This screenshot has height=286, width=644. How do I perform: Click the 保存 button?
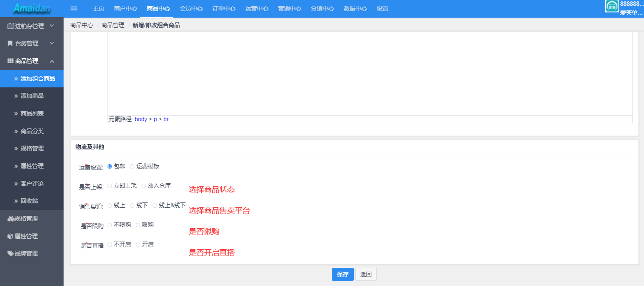pyautogui.click(x=343, y=275)
